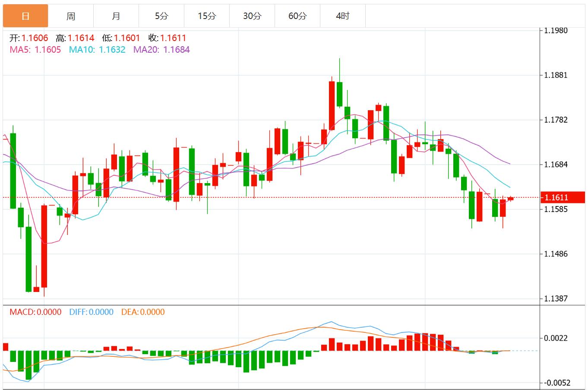Switch to the 周 (weekly) timeframe tab
Screen dimensions: 588x390
click(70, 16)
